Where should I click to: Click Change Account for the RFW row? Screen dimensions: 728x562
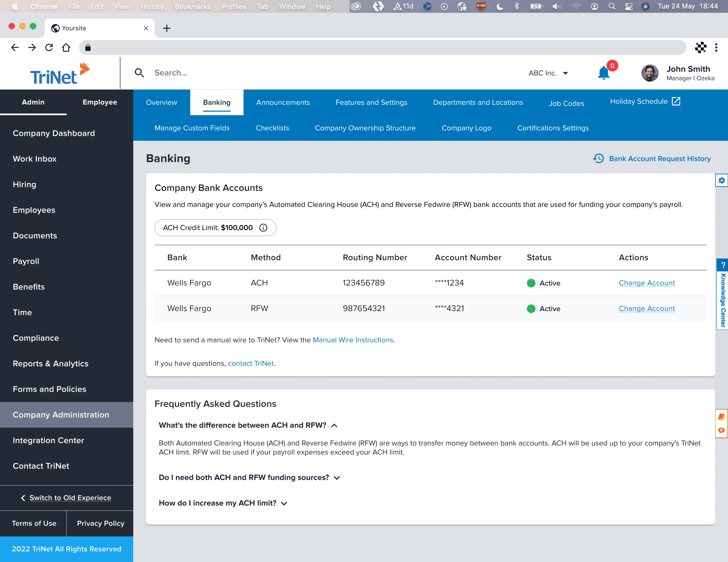coord(647,309)
